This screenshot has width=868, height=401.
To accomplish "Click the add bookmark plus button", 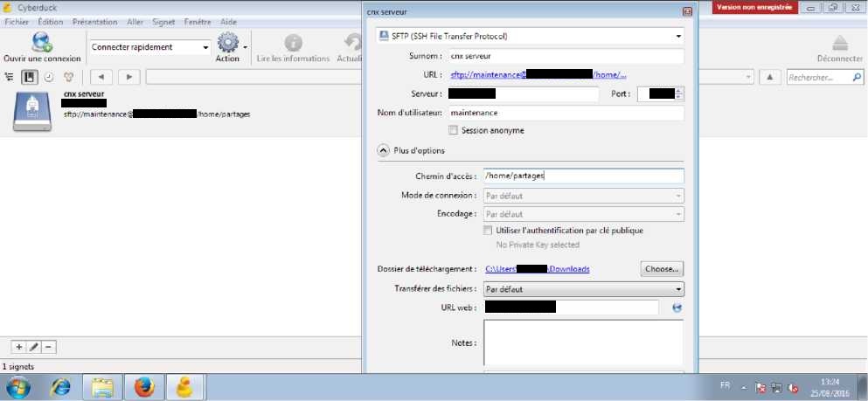I will tap(19, 347).
